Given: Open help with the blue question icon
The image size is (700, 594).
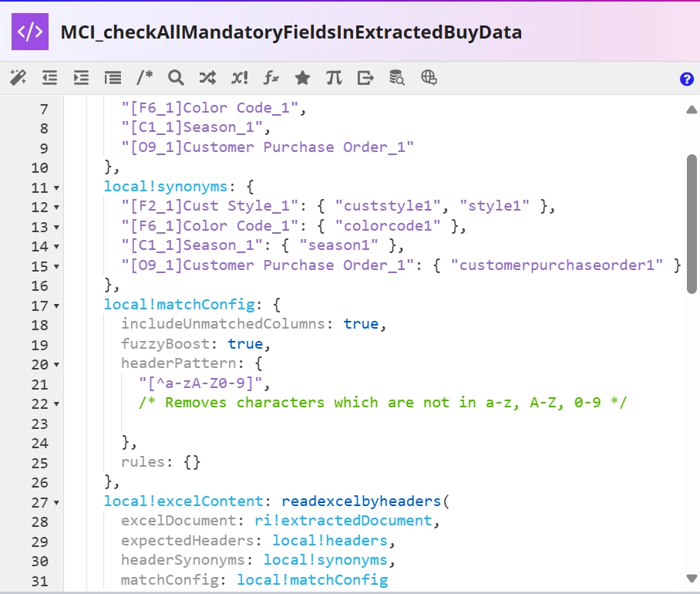Looking at the screenshot, I should pyautogui.click(x=687, y=79).
